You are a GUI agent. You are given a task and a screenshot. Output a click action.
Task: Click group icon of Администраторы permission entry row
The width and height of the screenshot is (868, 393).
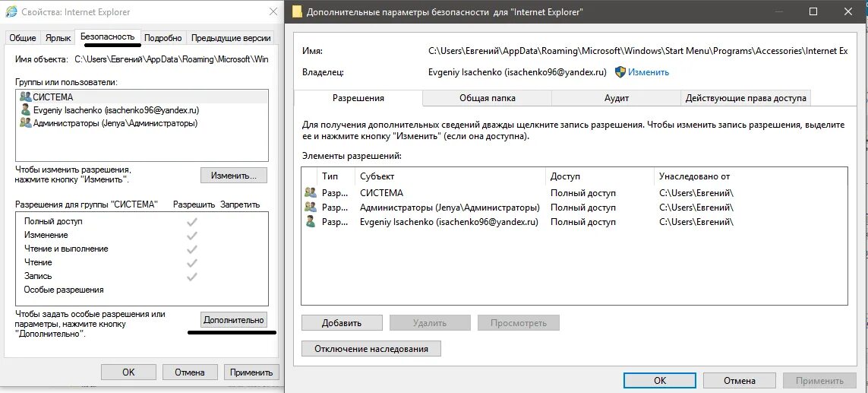point(310,208)
